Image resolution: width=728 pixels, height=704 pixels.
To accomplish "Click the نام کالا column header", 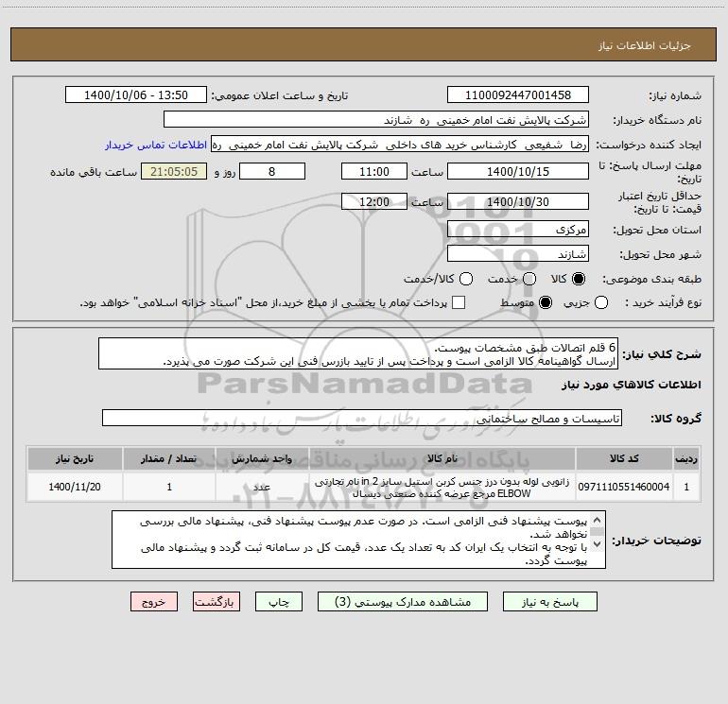I will [442, 458].
